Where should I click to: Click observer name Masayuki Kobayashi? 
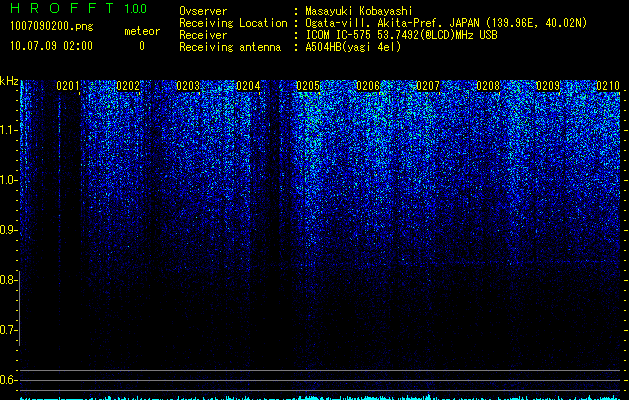(359, 11)
